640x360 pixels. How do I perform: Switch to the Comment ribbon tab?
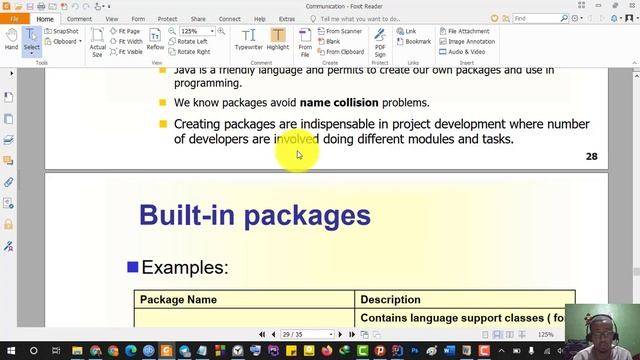click(79, 19)
